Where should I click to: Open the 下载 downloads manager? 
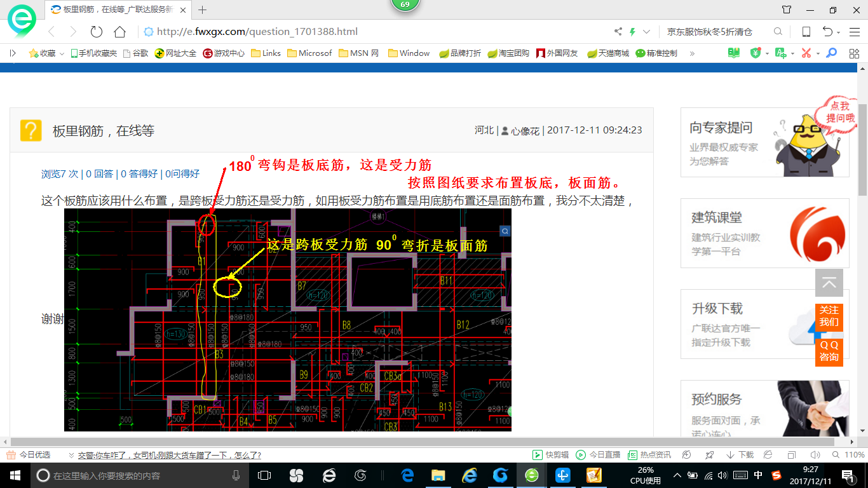coord(740,455)
